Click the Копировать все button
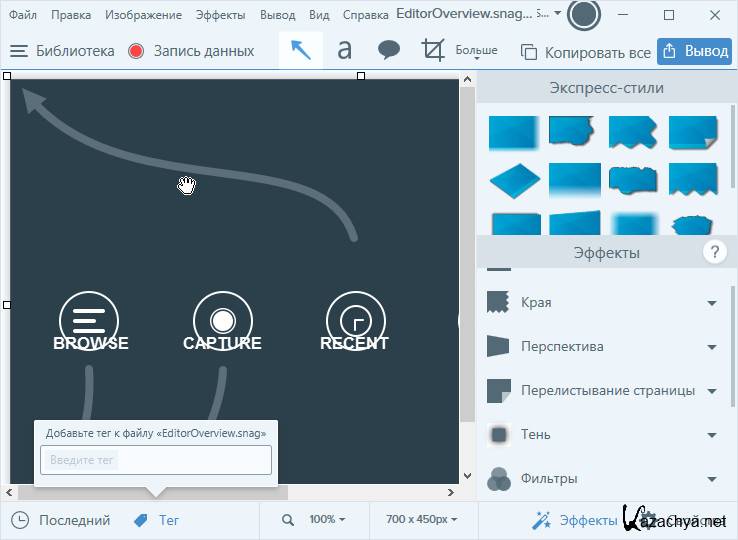 click(x=587, y=52)
